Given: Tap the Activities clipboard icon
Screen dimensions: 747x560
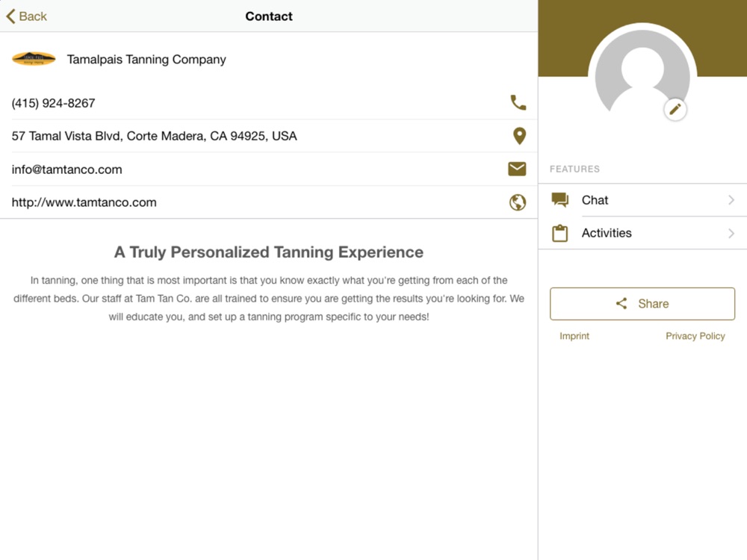Looking at the screenshot, I should click(560, 233).
